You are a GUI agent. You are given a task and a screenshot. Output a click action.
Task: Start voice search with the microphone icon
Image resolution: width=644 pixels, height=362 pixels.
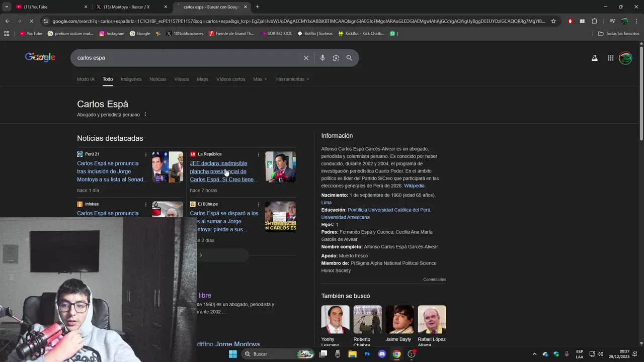point(323,58)
